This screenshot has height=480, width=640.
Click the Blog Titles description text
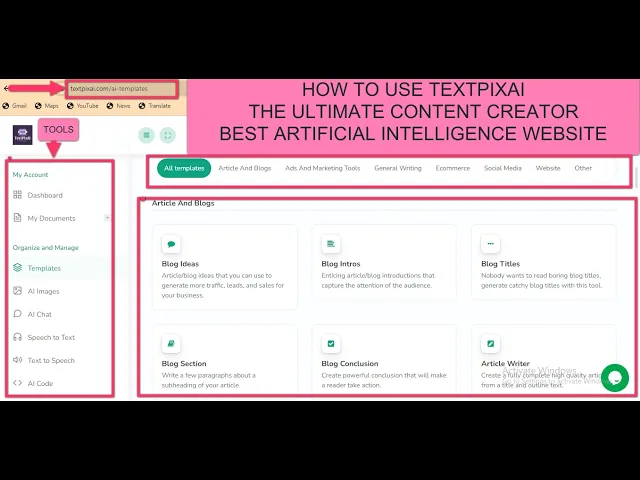541,280
